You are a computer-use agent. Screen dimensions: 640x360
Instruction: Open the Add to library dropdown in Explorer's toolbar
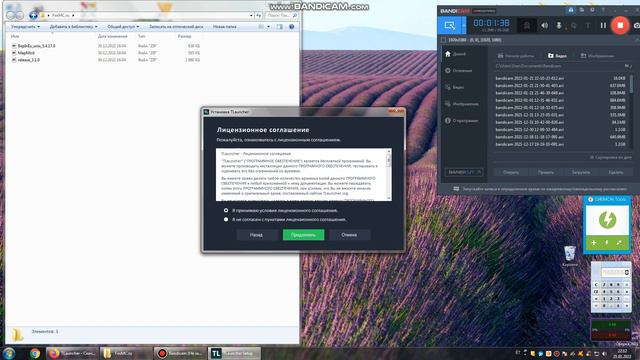tap(73, 27)
